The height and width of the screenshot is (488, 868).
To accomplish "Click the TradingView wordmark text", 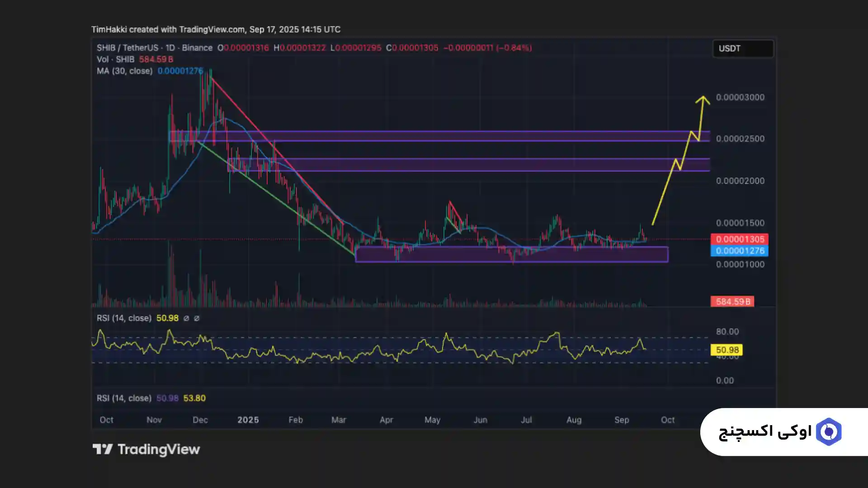I will pos(159,449).
